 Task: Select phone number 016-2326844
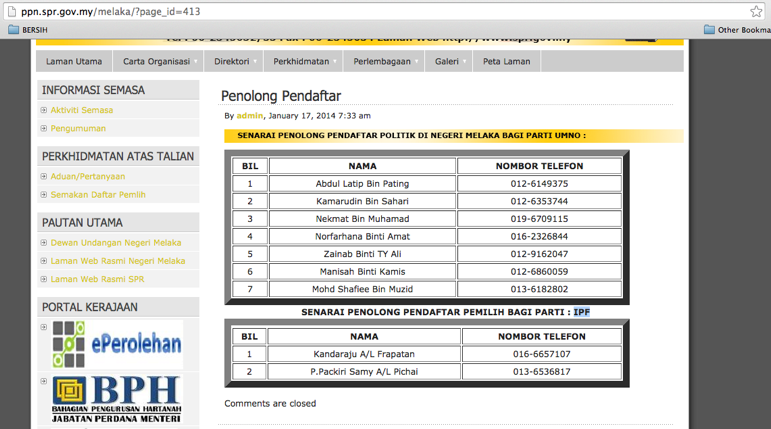click(x=539, y=237)
